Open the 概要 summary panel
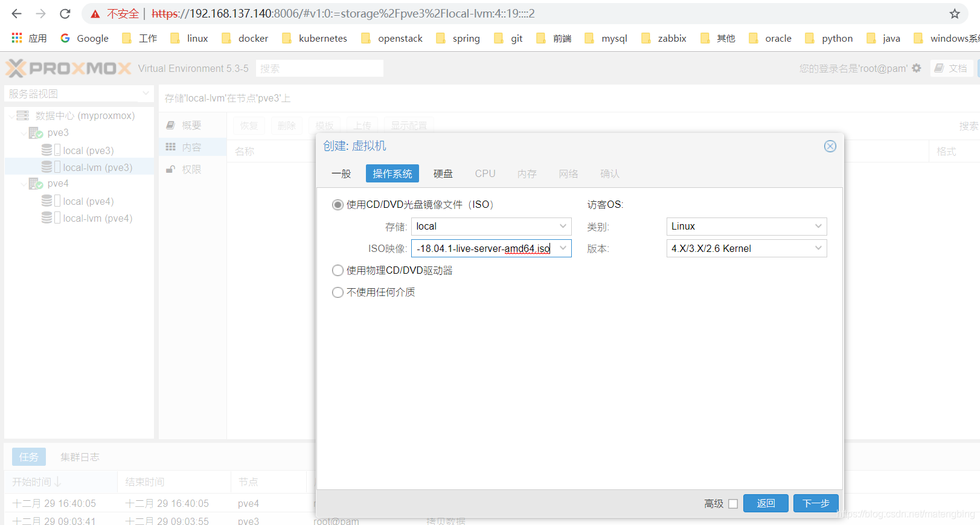Screen dimensions: 980x525 tap(192, 125)
